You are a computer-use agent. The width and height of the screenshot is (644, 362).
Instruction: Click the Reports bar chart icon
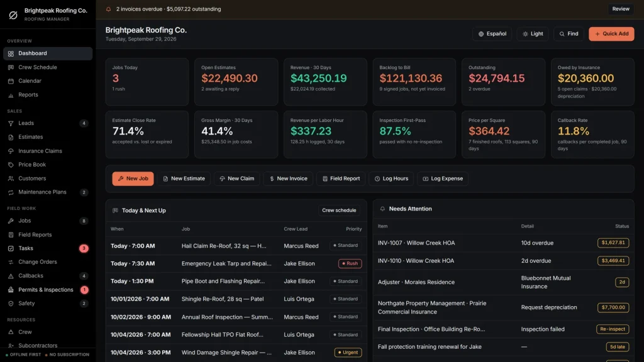point(11,95)
